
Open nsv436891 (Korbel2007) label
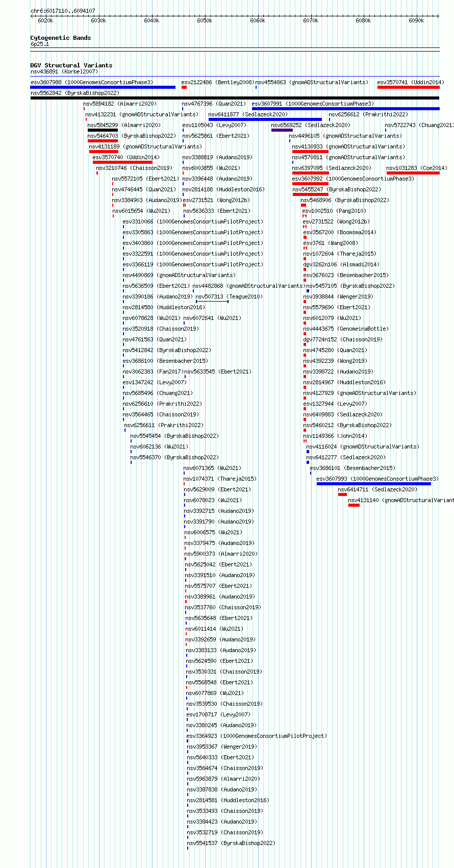click(x=64, y=72)
